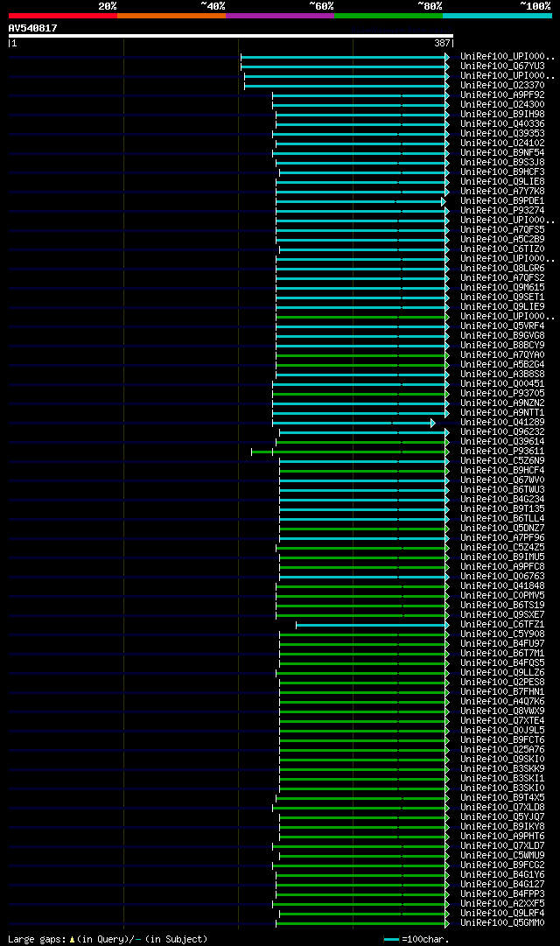Image resolution: width=560 pixels, height=946 pixels.
Task: Select the UniRef100_B3SKK9 label
Action: 502,769
